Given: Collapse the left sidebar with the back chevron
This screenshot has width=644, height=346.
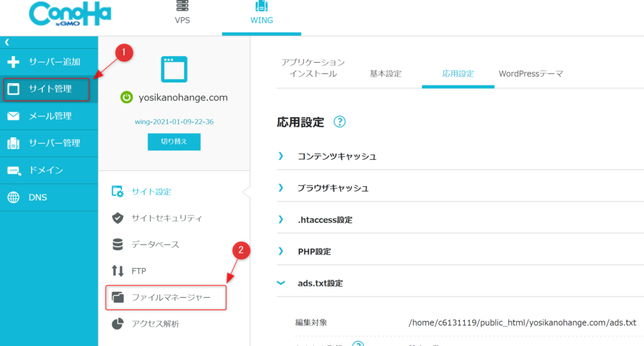Looking at the screenshot, I should [7, 42].
